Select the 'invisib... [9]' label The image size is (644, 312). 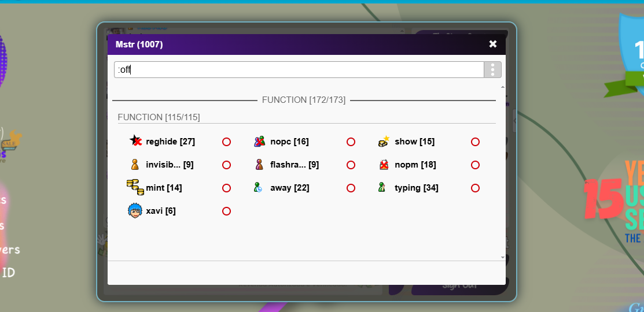[x=170, y=165]
